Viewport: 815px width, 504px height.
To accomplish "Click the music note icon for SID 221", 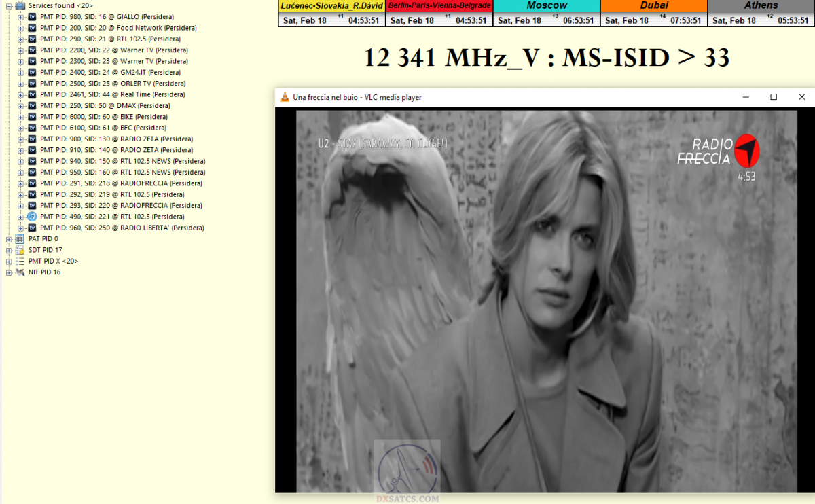I will (32, 217).
